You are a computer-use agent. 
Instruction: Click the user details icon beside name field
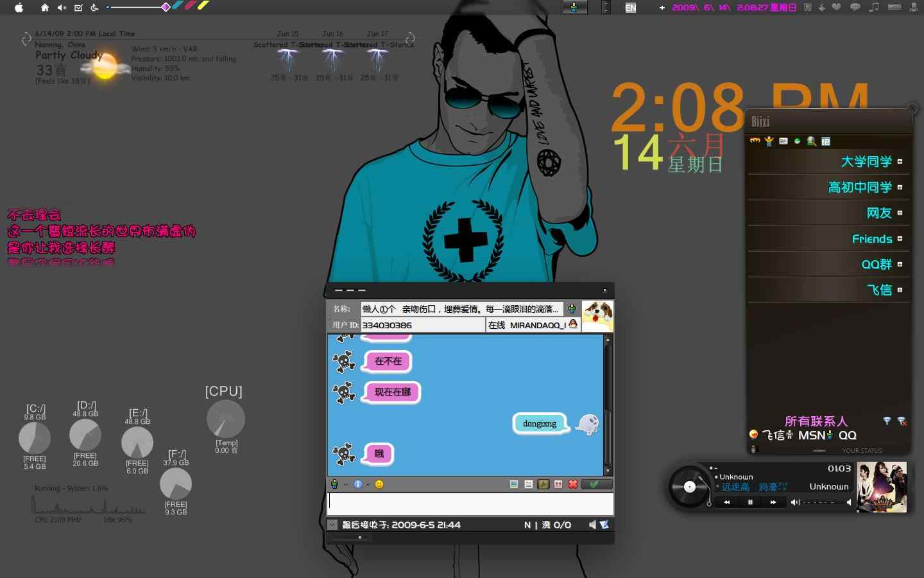pos(572,309)
